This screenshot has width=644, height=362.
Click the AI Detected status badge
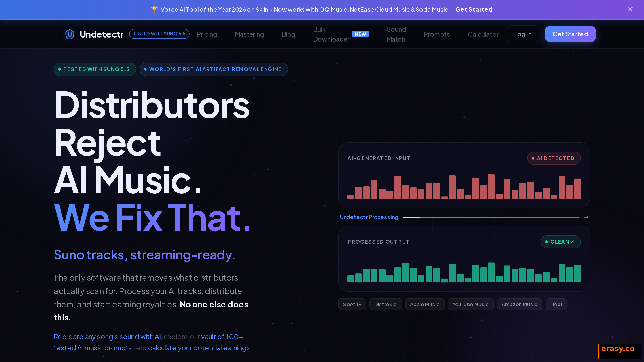[x=554, y=158]
